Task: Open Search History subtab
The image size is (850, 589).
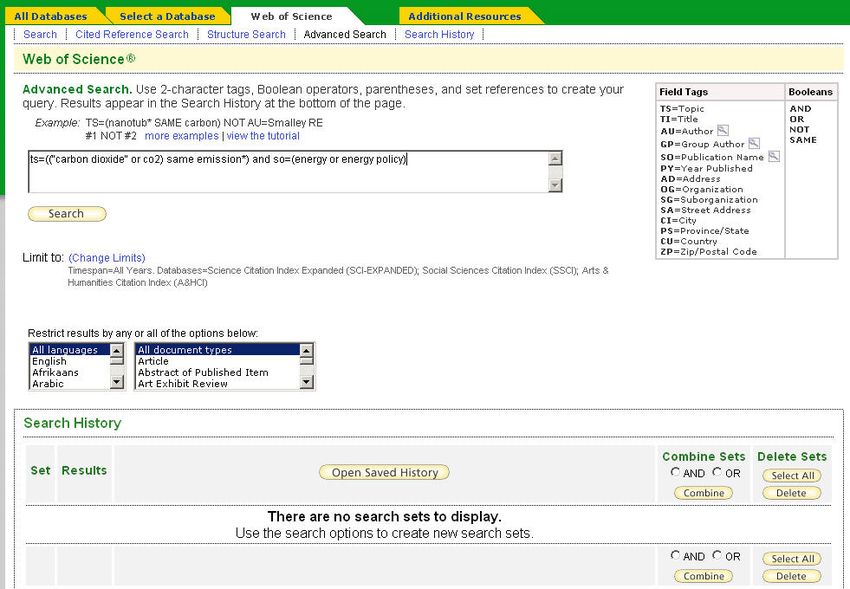Action: click(439, 34)
